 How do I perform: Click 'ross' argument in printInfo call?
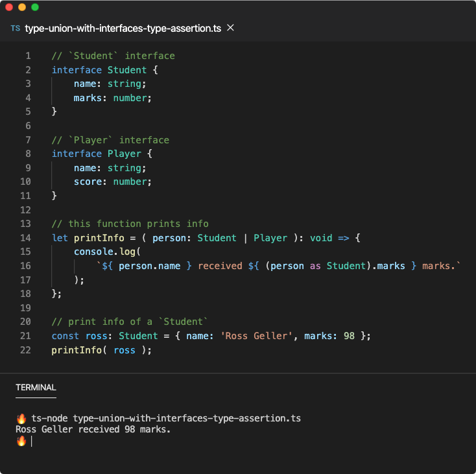125,350
